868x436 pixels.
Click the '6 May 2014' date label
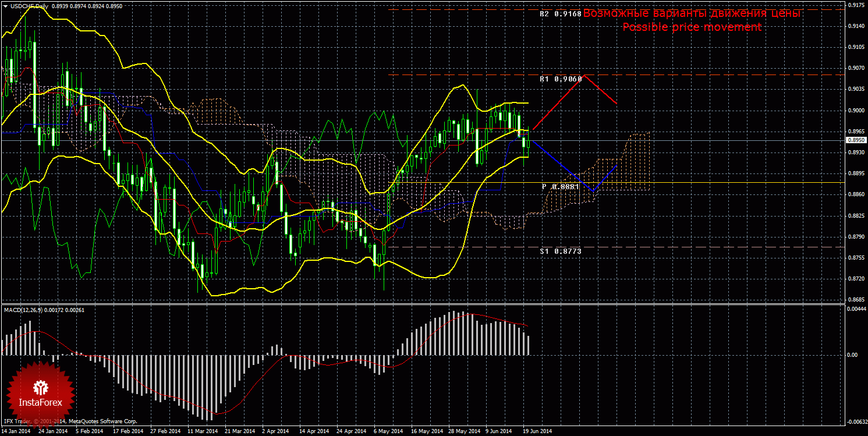pyautogui.click(x=388, y=431)
